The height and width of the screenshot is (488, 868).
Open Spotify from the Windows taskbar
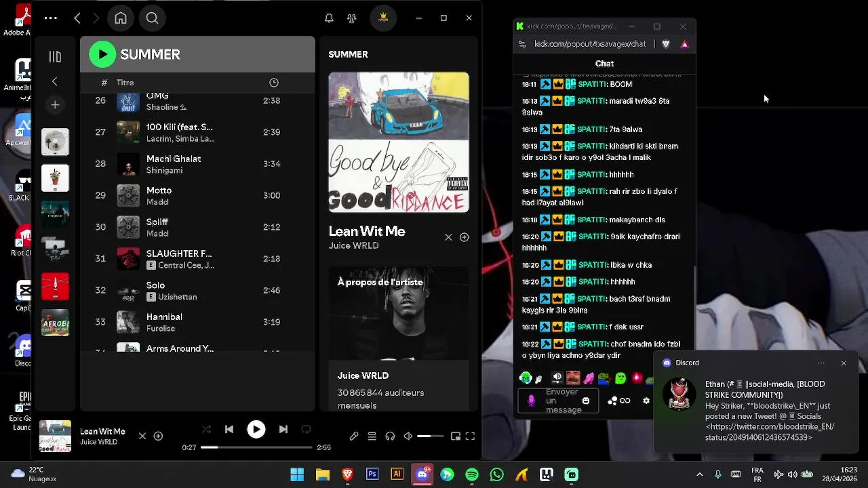(x=472, y=474)
